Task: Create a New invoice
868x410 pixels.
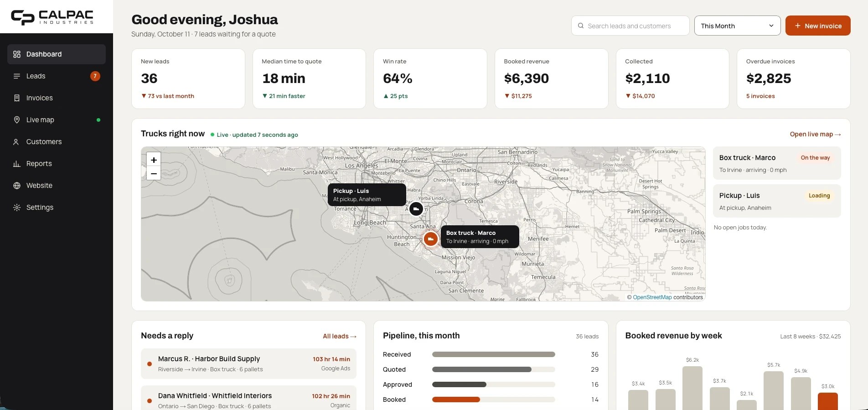Action: pos(818,26)
